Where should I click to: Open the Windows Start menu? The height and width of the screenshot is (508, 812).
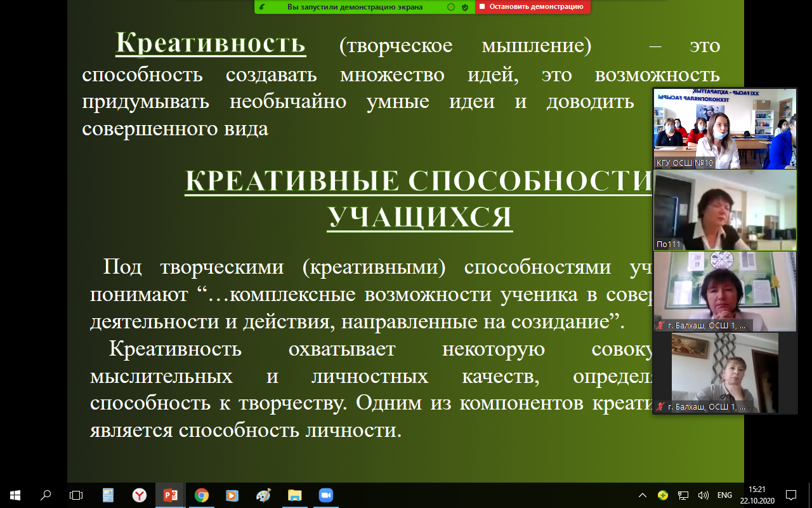coord(15,495)
